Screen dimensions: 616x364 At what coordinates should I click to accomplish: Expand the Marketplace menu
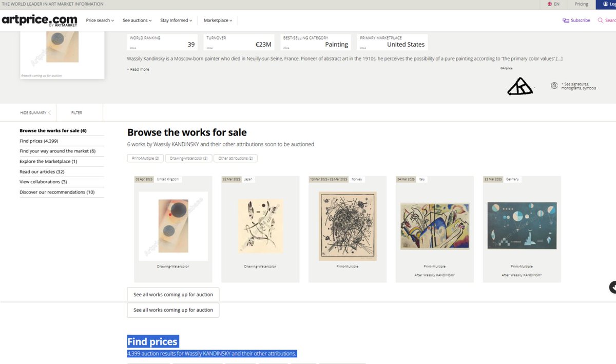pos(218,21)
